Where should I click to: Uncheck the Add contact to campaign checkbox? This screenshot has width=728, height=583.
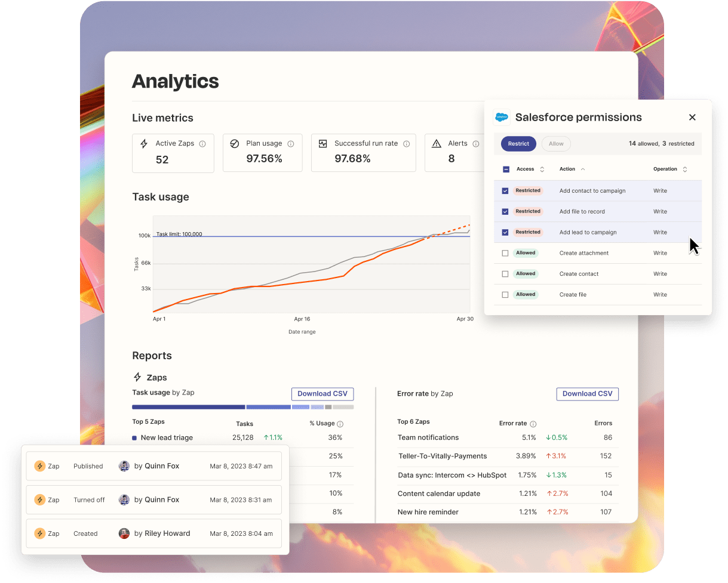tap(505, 191)
